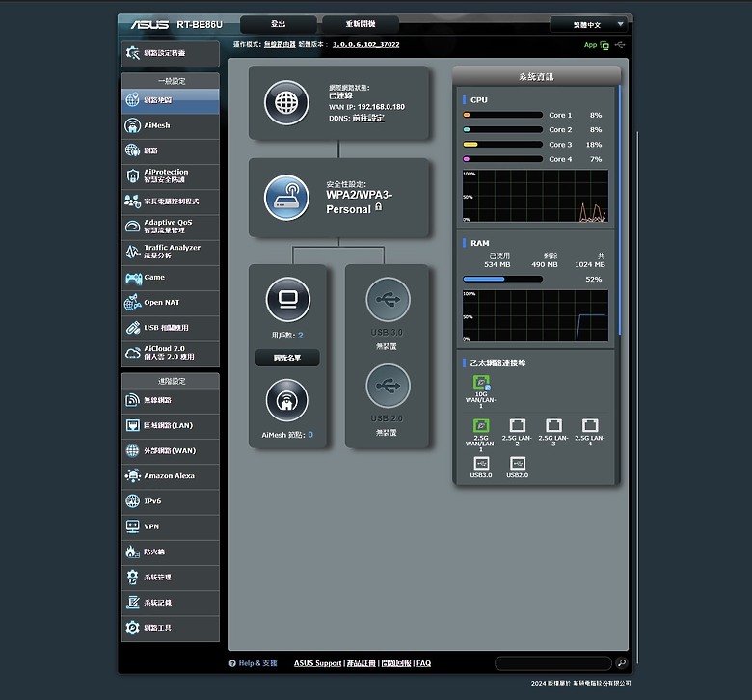Click the App screen mirror icon
Screen dimensions: 752x700
(604, 45)
